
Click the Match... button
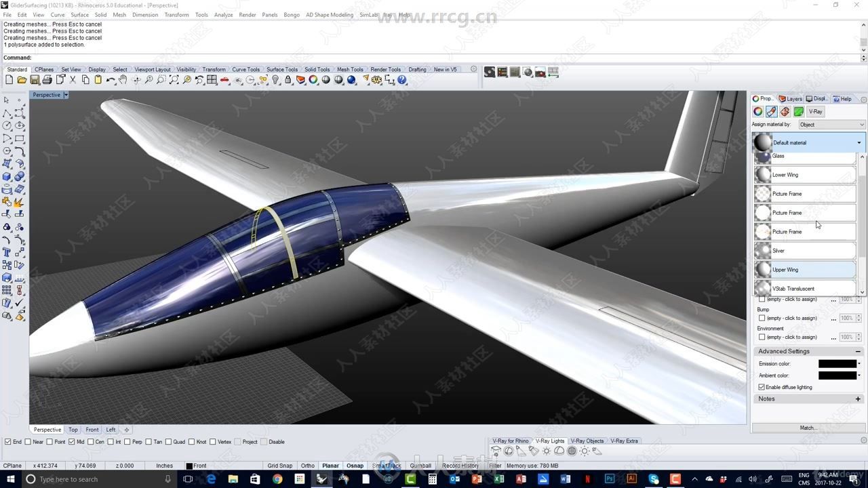(x=808, y=428)
